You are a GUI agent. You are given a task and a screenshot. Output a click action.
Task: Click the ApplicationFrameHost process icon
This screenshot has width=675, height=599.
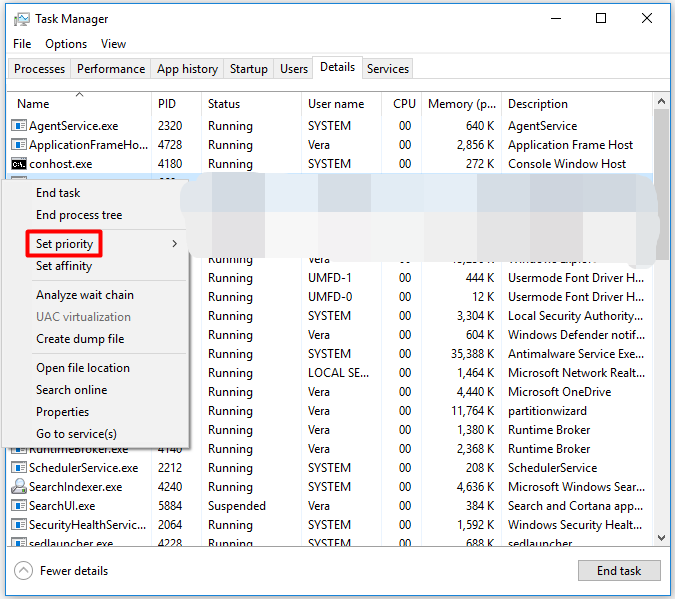coord(19,145)
